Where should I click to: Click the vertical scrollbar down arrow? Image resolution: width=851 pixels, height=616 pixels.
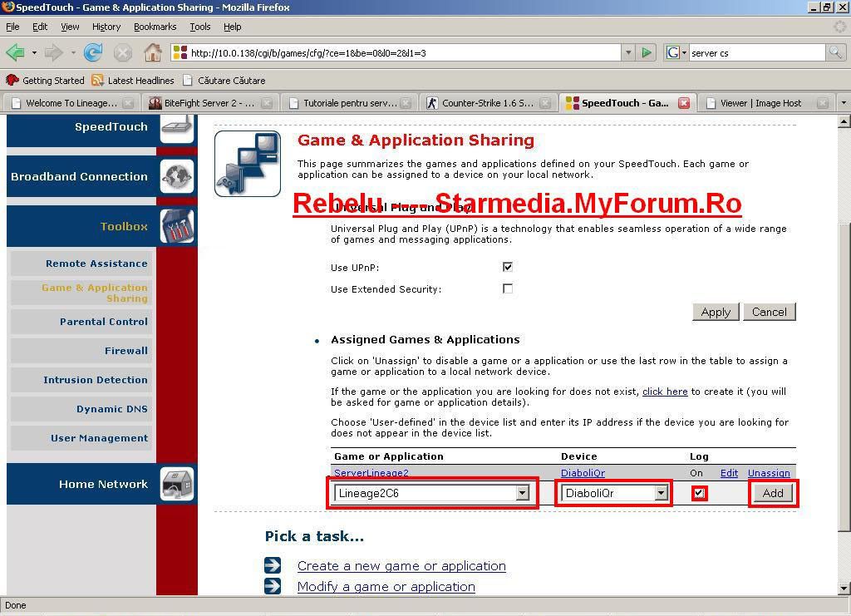click(844, 588)
